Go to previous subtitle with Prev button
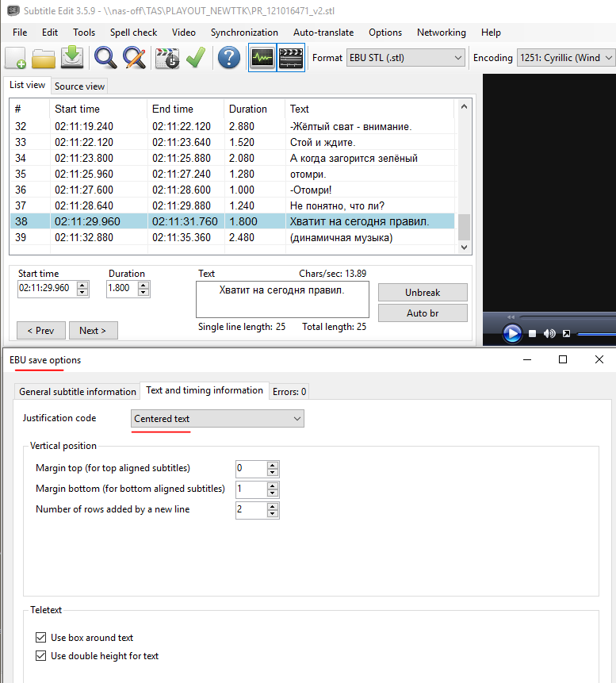 tap(41, 331)
